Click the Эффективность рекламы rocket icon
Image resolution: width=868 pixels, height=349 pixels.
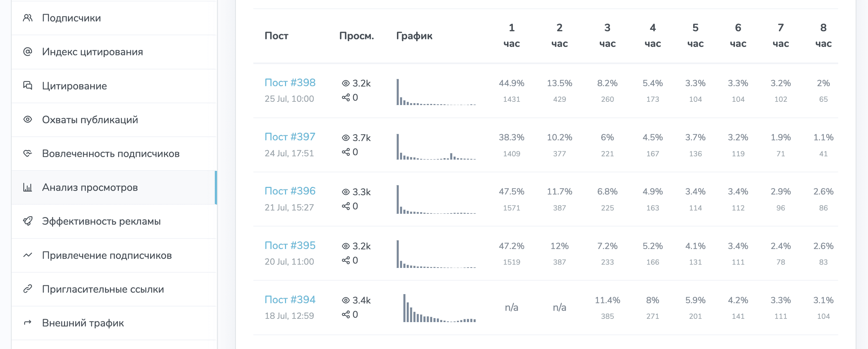coord(28,221)
